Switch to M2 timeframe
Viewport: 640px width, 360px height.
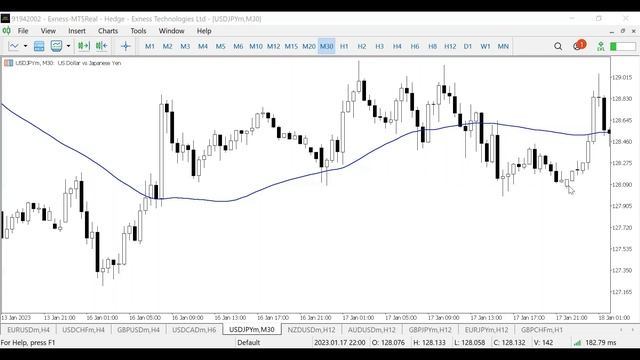[x=167, y=47]
